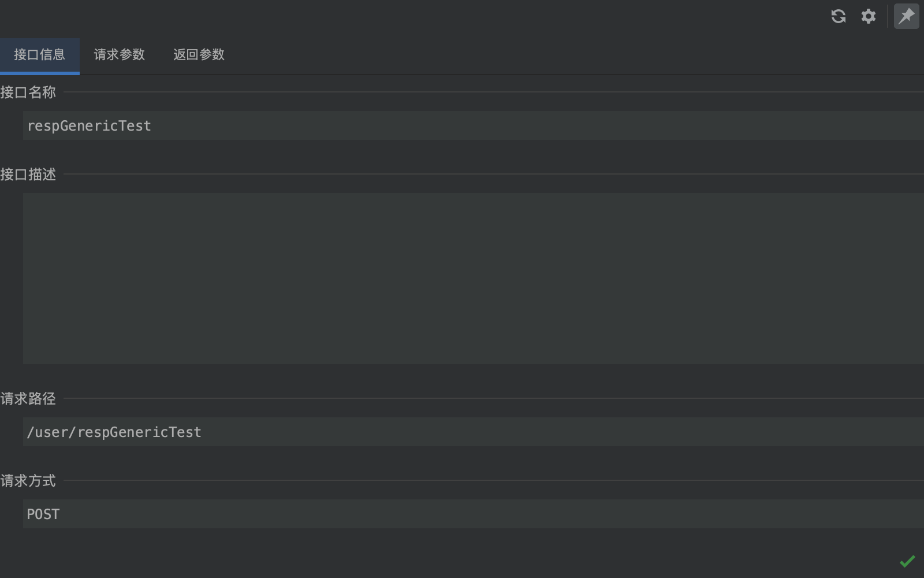Switch to the 接口信息 tab
924x578 pixels.
[39, 55]
